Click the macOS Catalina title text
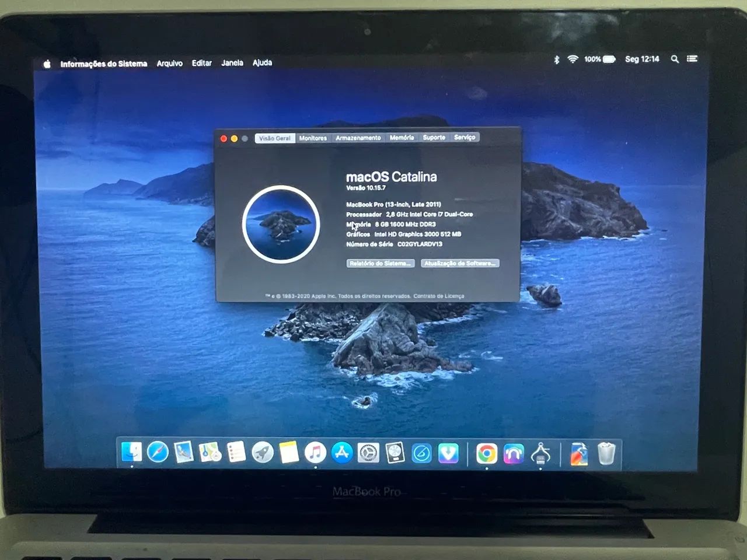The height and width of the screenshot is (560, 747). [x=392, y=177]
